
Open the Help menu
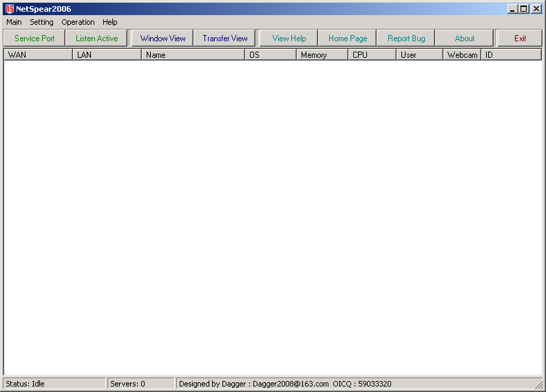click(x=110, y=22)
